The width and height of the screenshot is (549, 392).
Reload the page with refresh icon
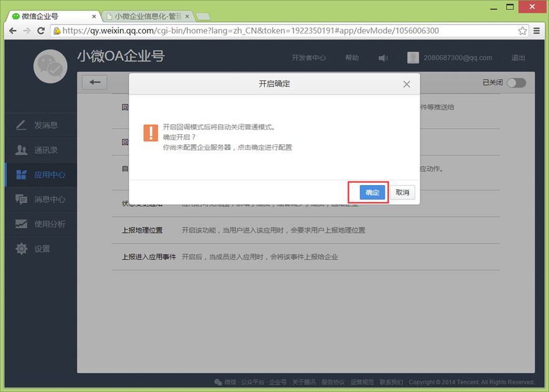tap(41, 31)
